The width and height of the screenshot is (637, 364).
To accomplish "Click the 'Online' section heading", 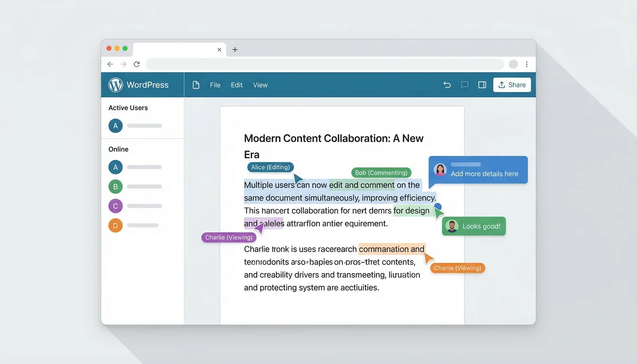I will [118, 149].
